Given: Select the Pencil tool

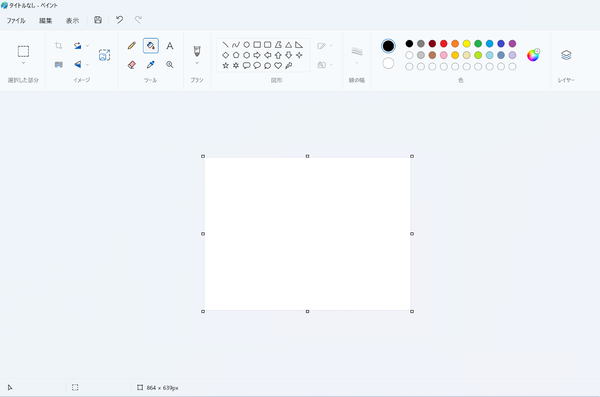Looking at the screenshot, I should (x=132, y=46).
